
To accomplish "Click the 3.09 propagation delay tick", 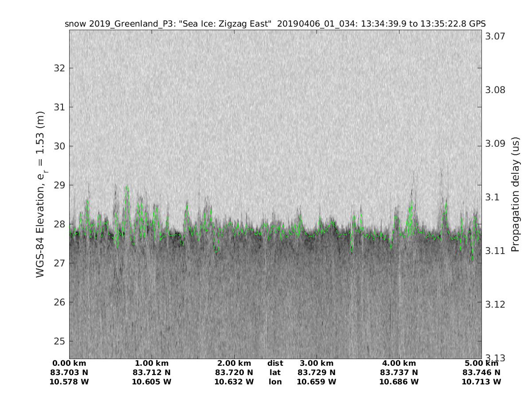I will (496, 144).
